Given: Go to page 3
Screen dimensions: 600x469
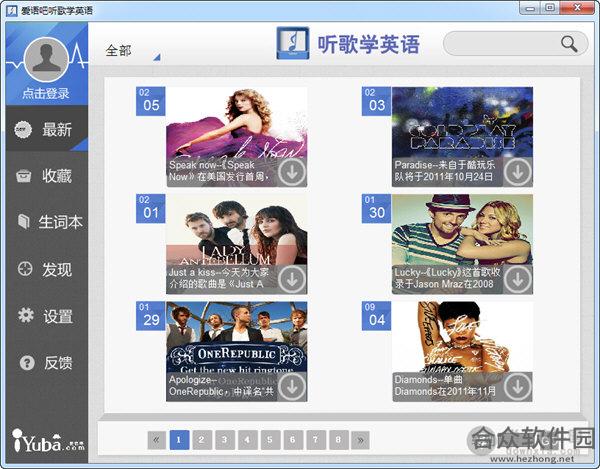Looking at the screenshot, I should 225,440.
